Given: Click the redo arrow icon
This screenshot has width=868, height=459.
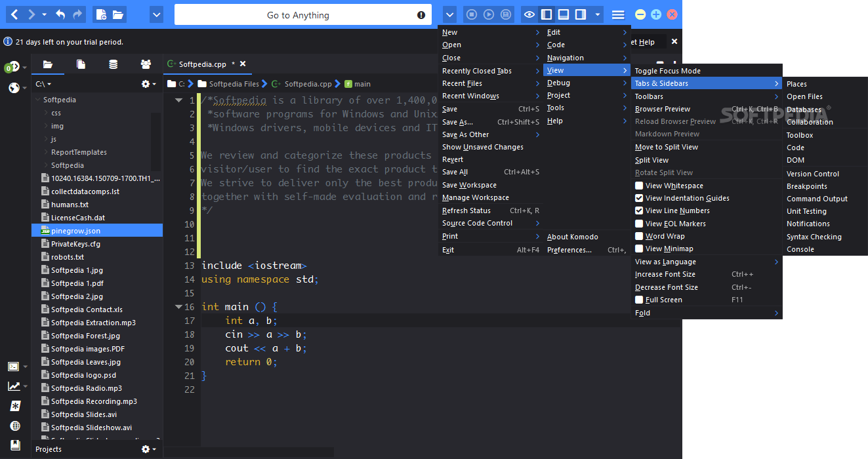Looking at the screenshot, I should click(x=78, y=14).
